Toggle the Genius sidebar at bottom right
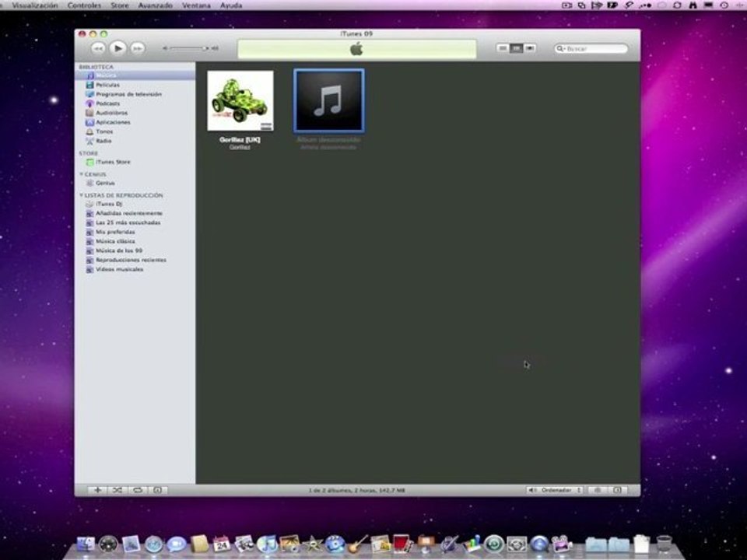747x560 pixels. (617, 490)
